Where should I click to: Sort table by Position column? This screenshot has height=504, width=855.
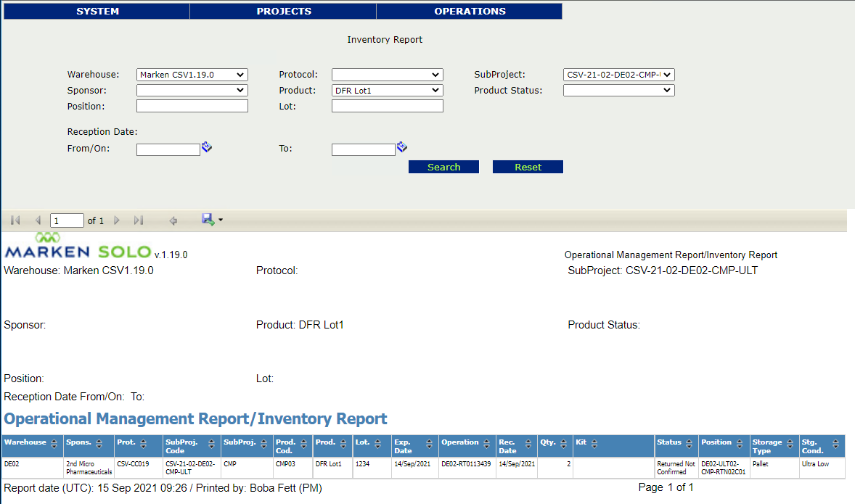[740, 444]
